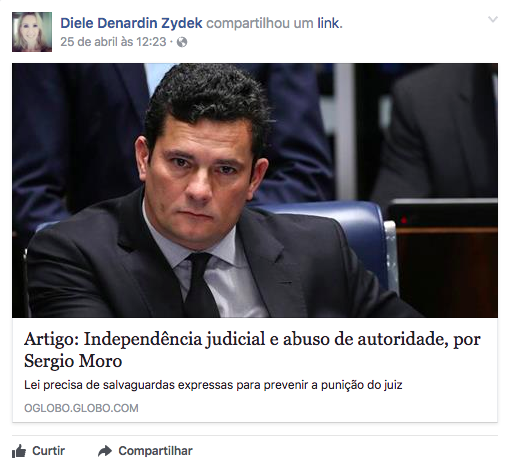508x465 pixels.
Task: Like the post with Curtir label
Action: coord(49,451)
